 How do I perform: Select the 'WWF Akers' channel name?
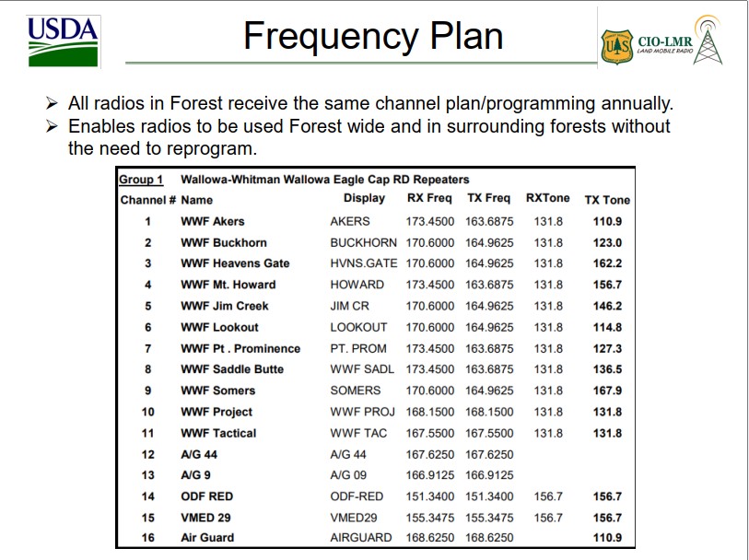213,222
